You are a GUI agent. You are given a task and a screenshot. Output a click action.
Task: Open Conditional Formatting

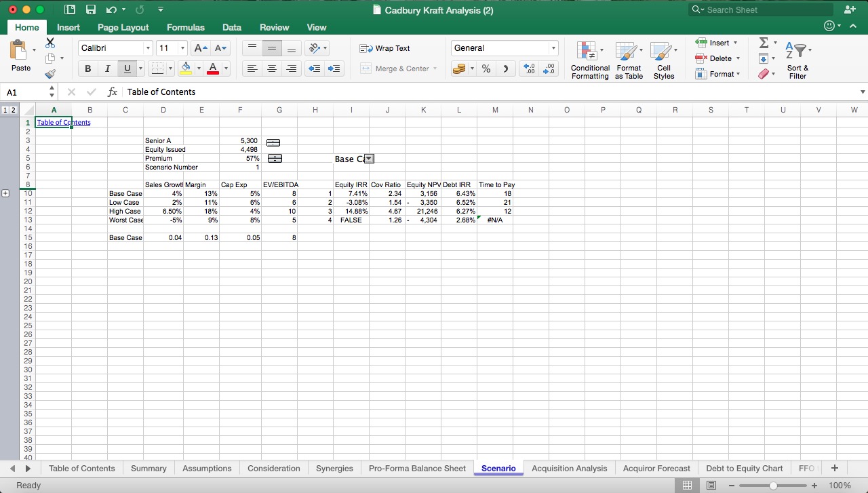tap(589, 60)
